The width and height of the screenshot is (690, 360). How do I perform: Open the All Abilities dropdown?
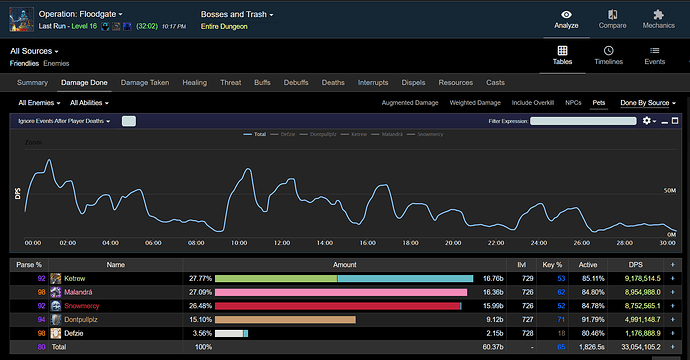pyautogui.click(x=89, y=103)
